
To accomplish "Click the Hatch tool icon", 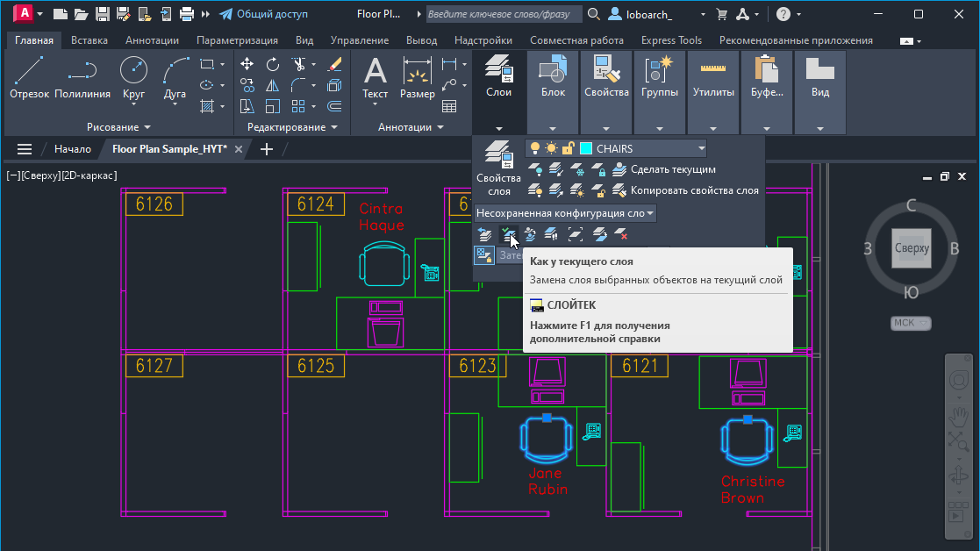I will pyautogui.click(x=207, y=106).
